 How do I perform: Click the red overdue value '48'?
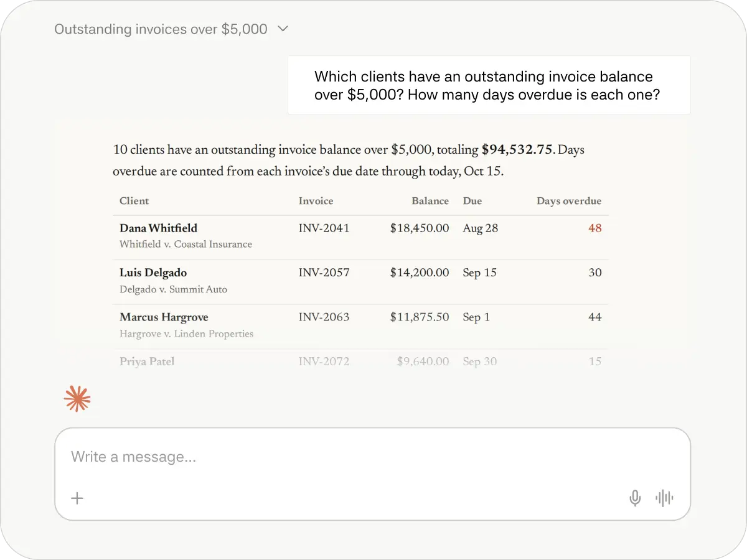[x=595, y=228]
